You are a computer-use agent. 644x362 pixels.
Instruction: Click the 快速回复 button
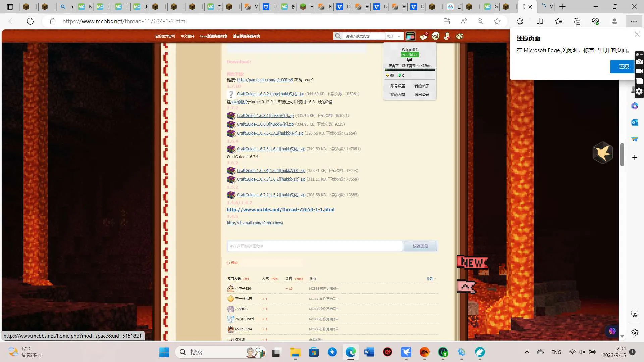[420, 246]
